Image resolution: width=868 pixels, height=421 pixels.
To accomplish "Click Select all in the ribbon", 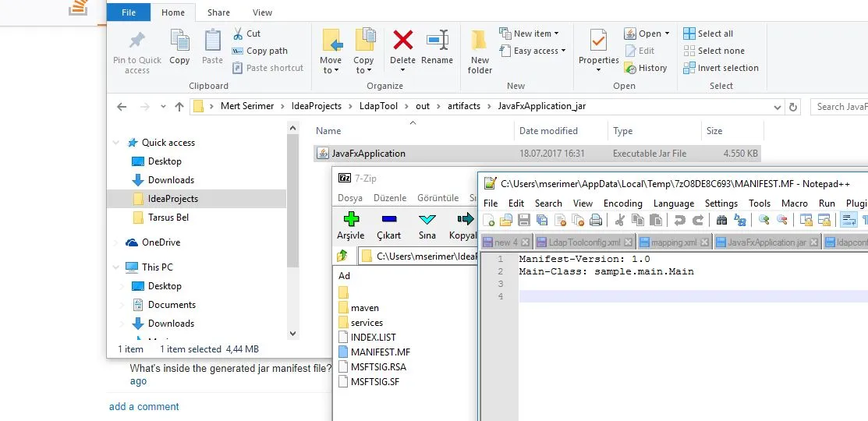I will tap(709, 34).
